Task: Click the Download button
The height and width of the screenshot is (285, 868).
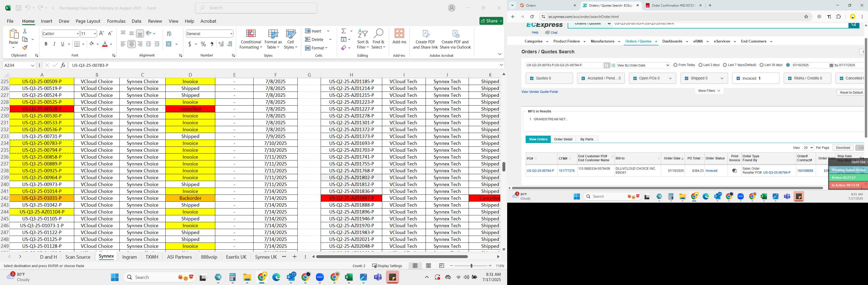Action: [843, 148]
